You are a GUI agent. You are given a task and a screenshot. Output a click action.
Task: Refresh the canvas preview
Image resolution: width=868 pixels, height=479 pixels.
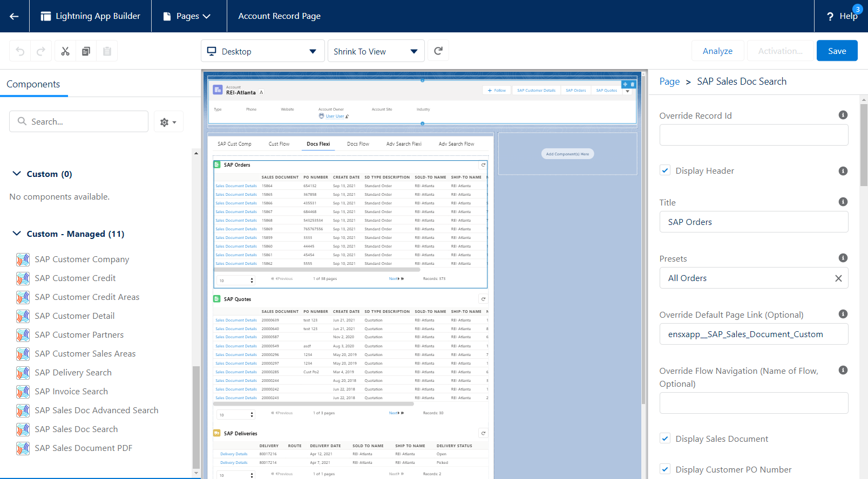pos(438,51)
